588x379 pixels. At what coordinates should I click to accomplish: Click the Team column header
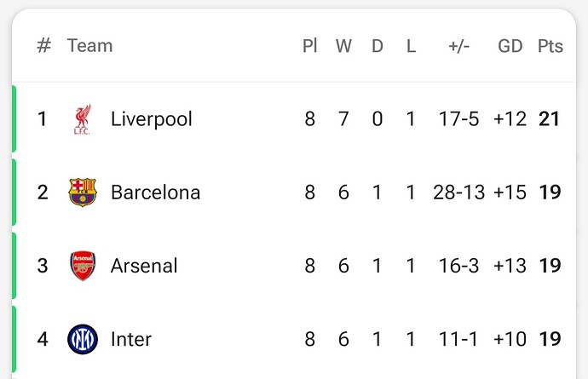click(x=89, y=46)
